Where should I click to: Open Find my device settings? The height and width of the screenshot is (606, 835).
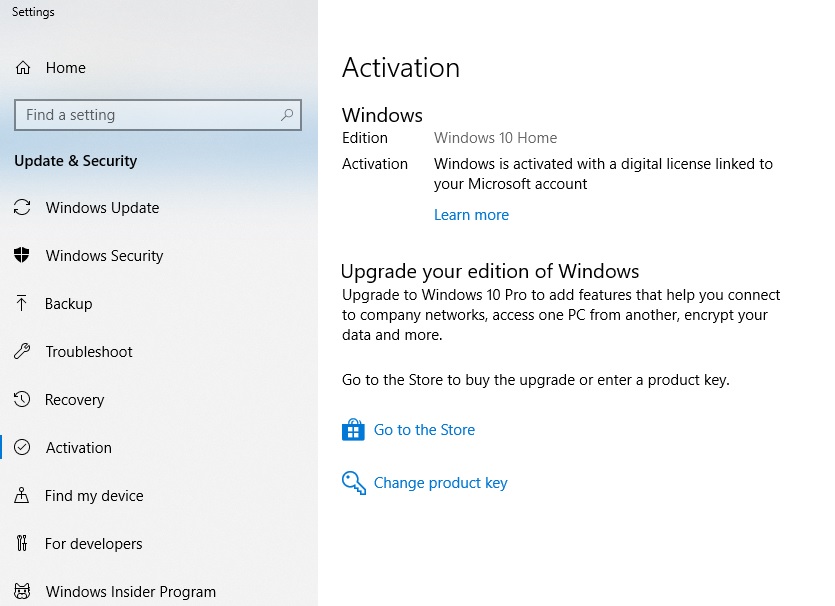click(94, 495)
